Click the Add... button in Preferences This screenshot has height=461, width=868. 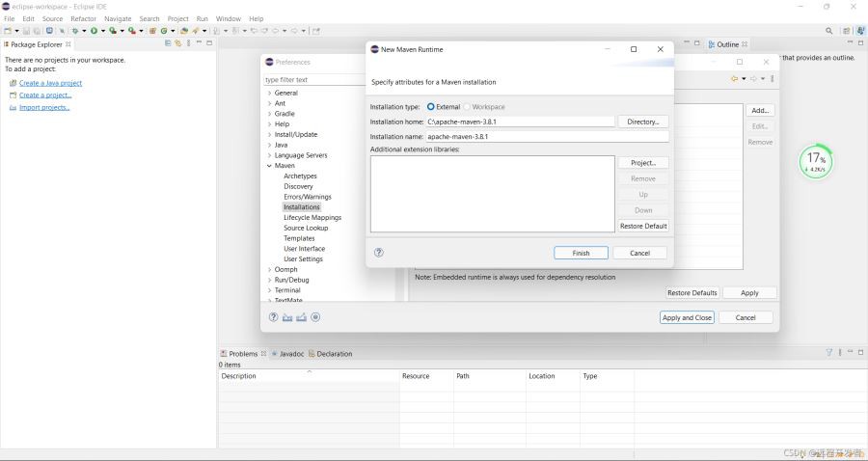760,111
